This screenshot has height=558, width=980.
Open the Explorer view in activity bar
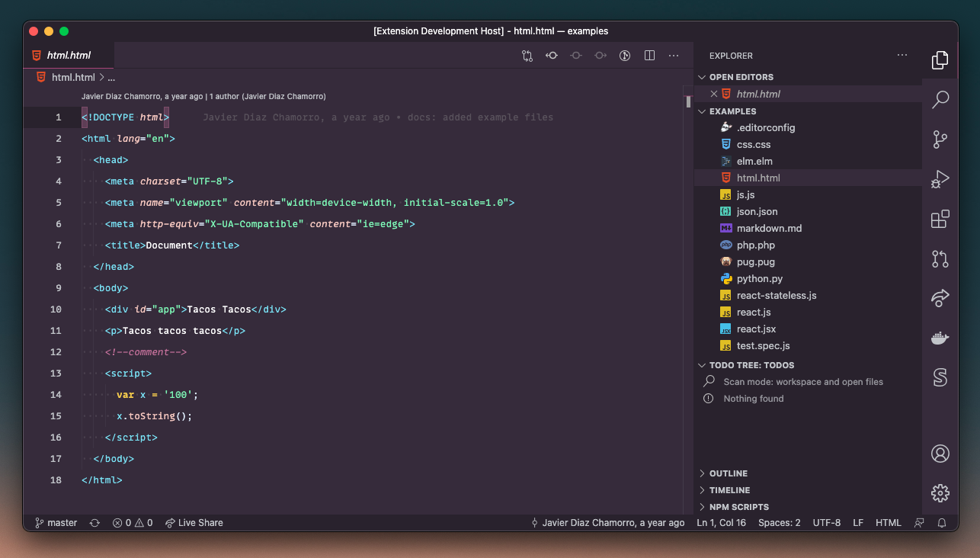[940, 59]
